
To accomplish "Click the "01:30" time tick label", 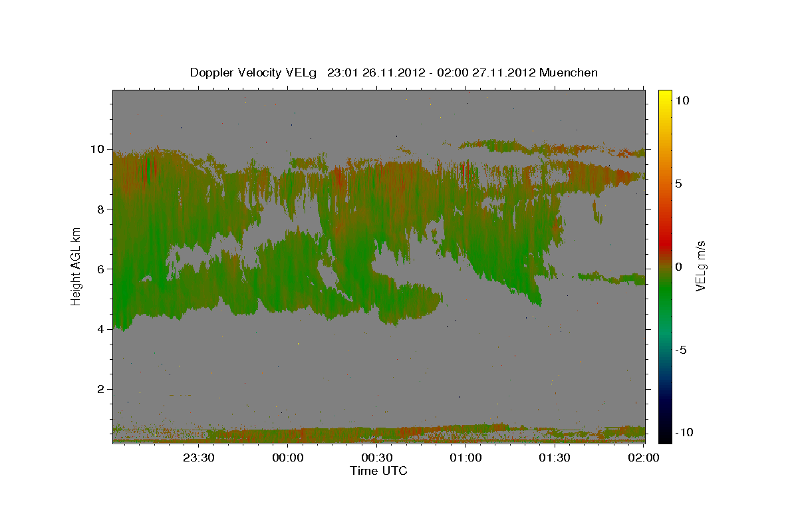I will (x=555, y=458).
